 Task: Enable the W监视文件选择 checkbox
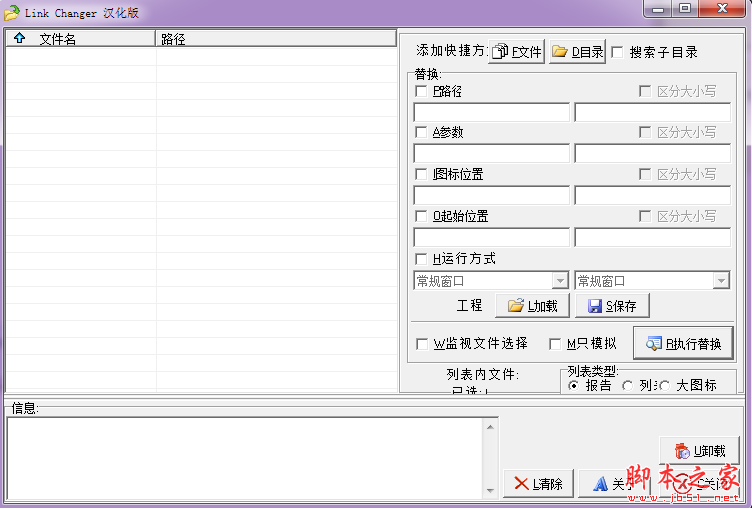point(422,344)
